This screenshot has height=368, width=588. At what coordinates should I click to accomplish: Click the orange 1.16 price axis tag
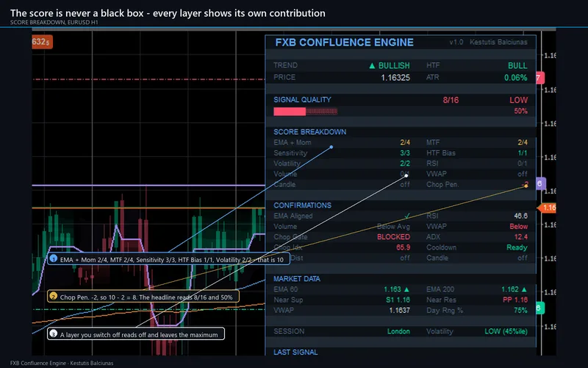pyautogui.click(x=548, y=208)
